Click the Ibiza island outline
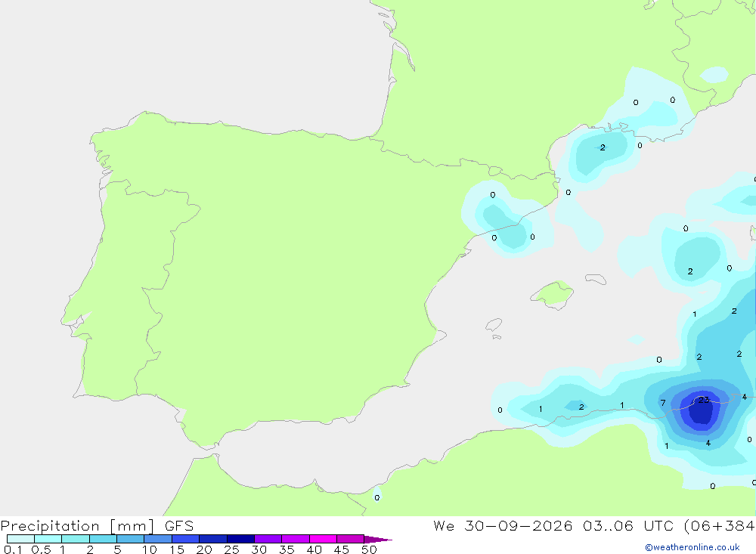 click(494, 324)
